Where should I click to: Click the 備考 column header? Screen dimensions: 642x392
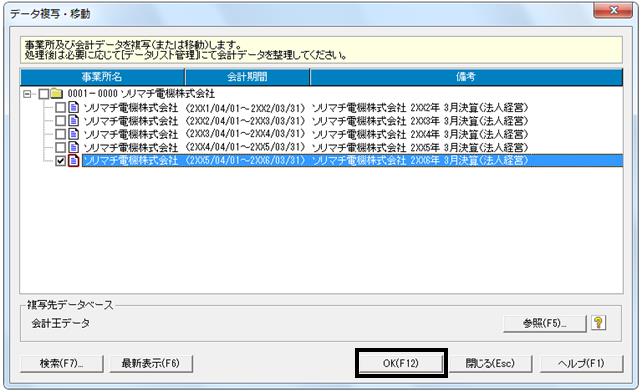coord(466,77)
